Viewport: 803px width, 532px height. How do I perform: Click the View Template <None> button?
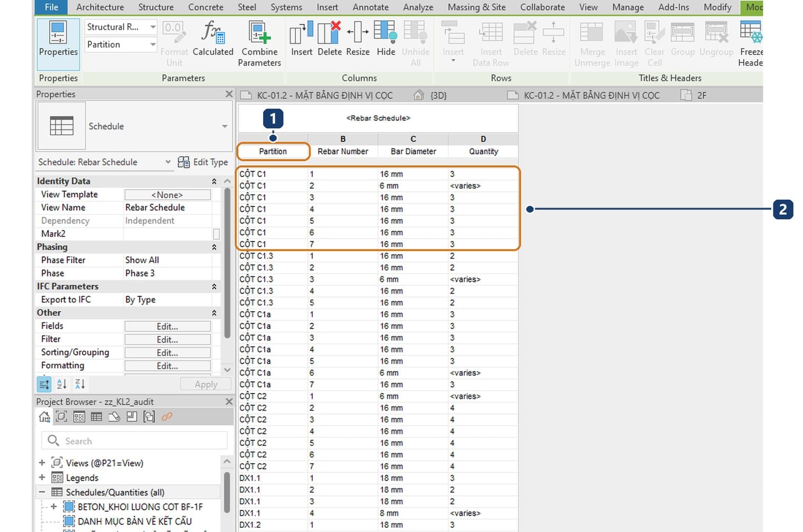pyautogui.click(x=167, y=195)
